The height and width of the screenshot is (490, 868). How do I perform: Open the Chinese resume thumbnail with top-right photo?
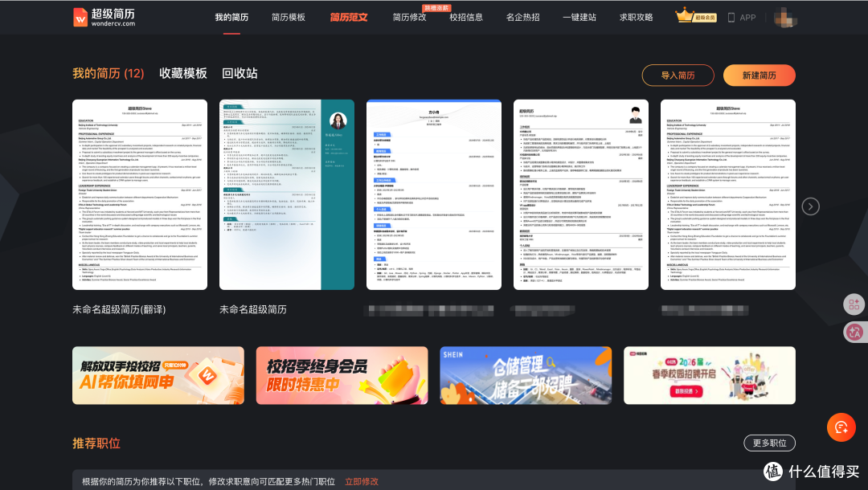(581, 194)
